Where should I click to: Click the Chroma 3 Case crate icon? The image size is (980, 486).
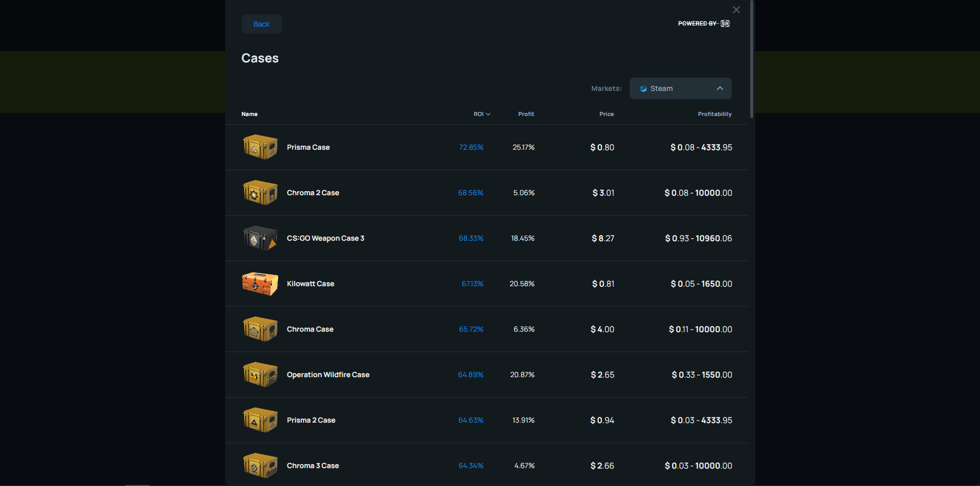click(x=260, y=465)
